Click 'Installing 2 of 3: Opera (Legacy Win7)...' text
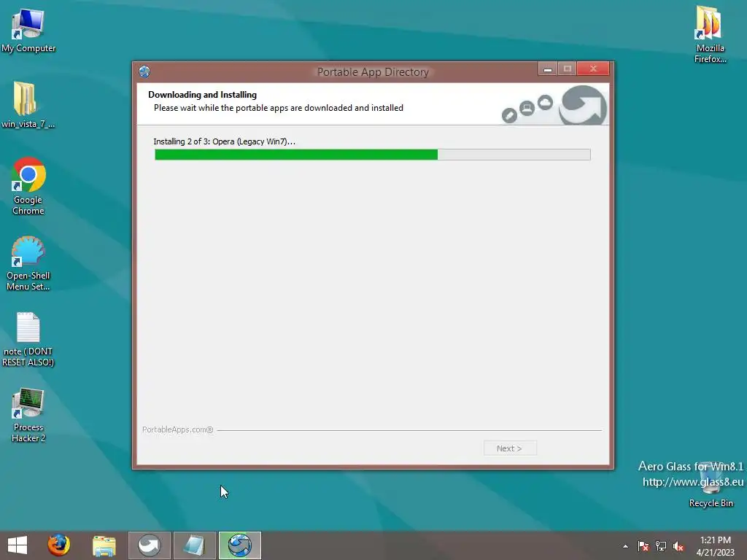This screenshot has width=747, height=560. click(225, 141)
